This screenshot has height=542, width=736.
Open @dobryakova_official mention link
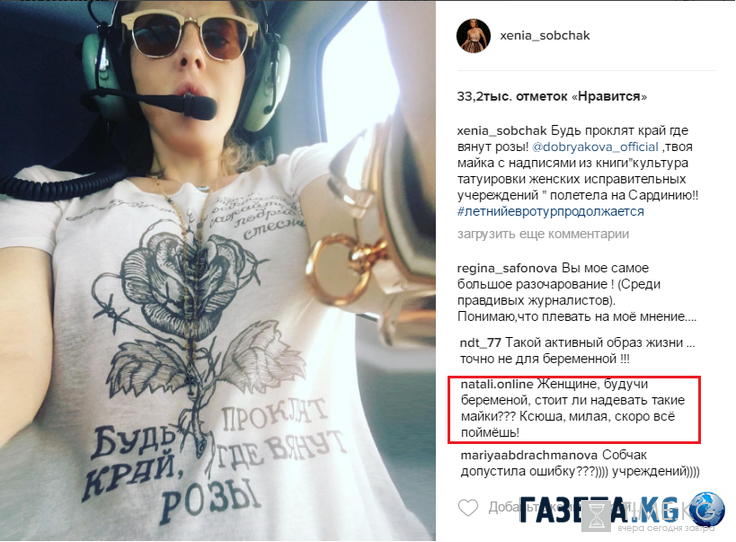(x=595, y=147)
